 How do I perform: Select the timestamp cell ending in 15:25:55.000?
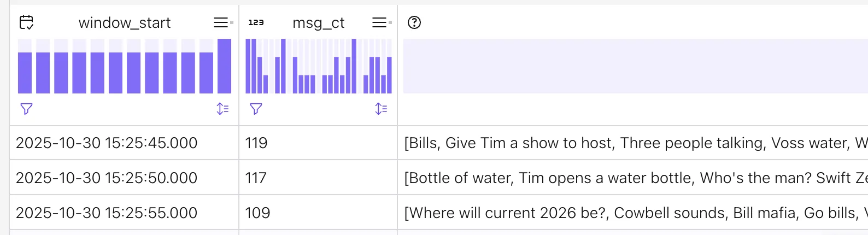[x=107, y=213]
